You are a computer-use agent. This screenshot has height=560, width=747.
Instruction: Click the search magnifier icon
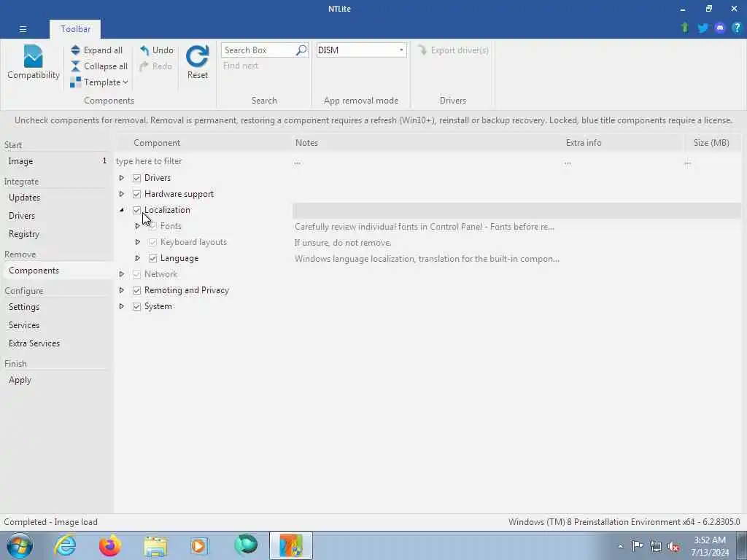(x=301, y=50)
